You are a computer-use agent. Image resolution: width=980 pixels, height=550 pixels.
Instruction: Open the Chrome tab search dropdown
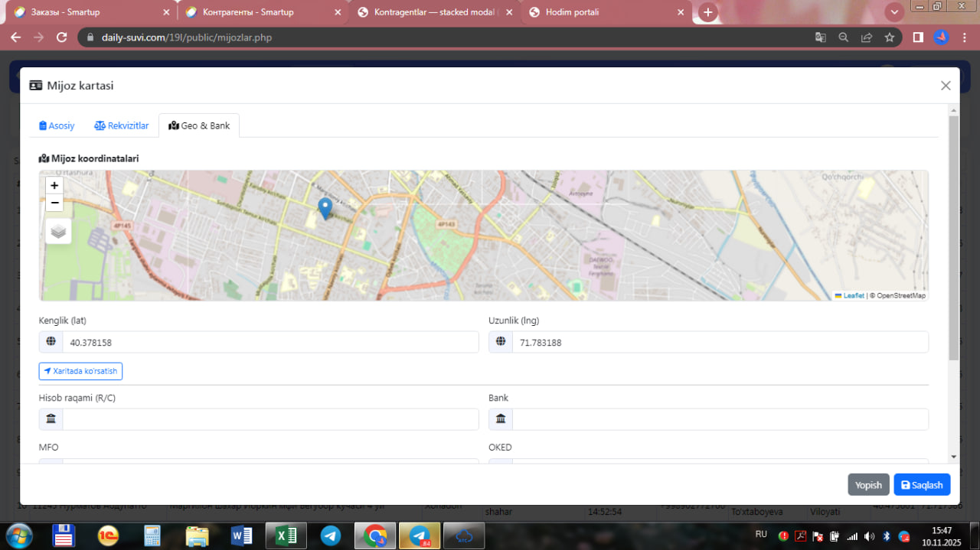pyautogui.click(x=893, y=12)
